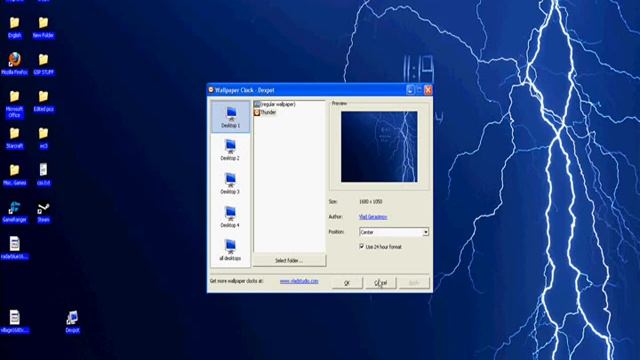Viewport: 640px width, 360px height.
Task: Minimize the Wallpaper Clock dialog
Action: click(x=410, y=90)
